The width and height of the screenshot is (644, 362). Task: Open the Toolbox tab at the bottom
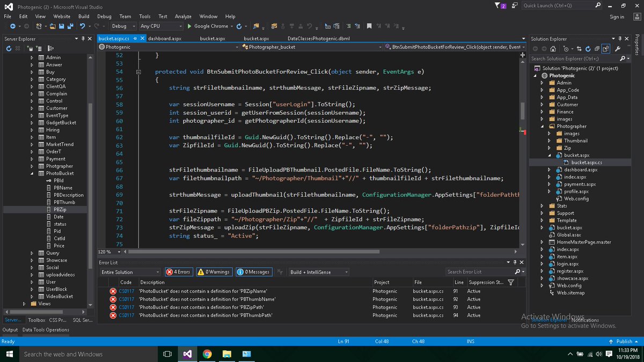36,320
